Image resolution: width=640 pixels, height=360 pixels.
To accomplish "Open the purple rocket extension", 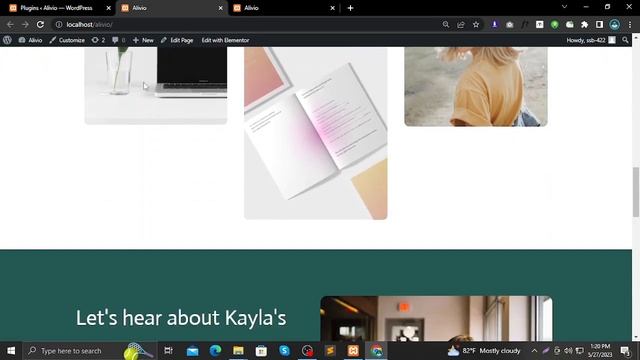I will (x=495, y=24).
